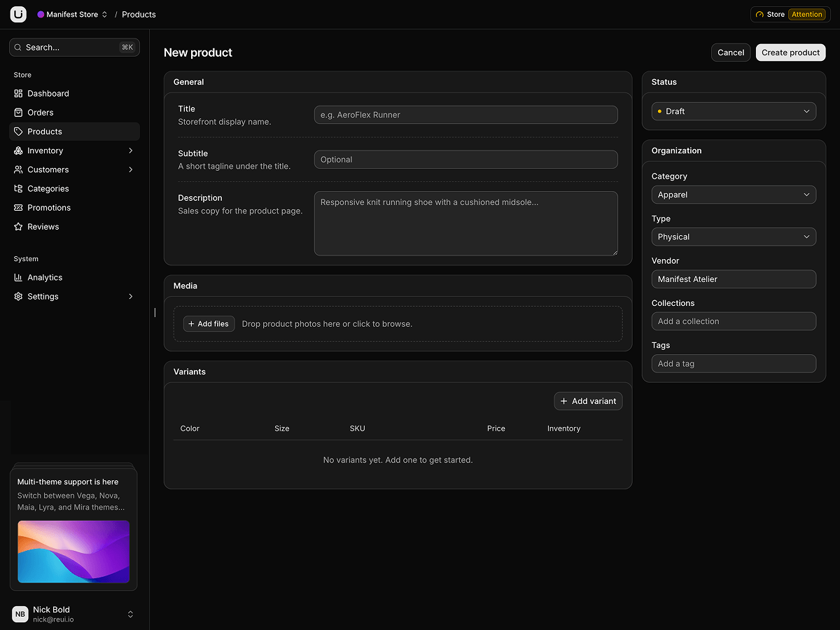Click the Products tag icon in sidebar
Screen dimensions: 840x630
click(18, 132)
